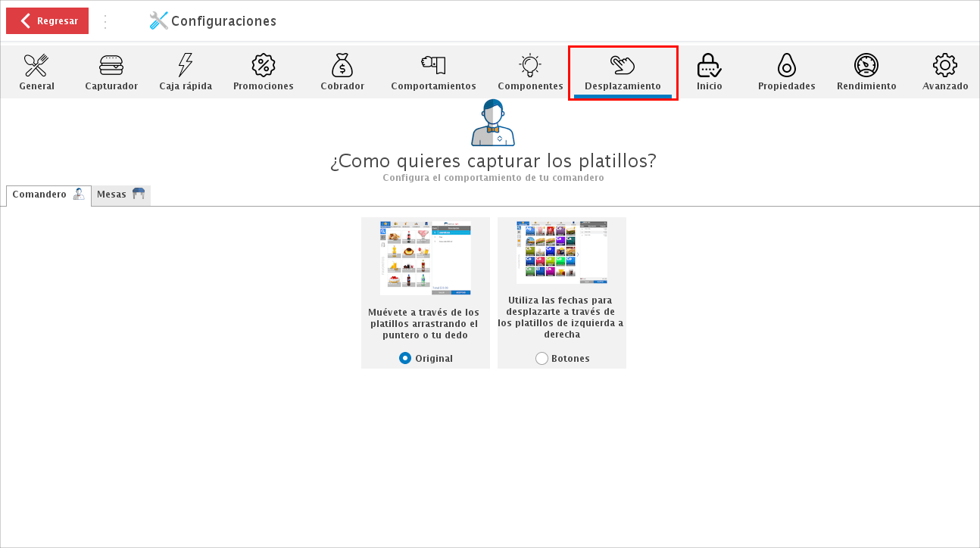Image resolution: width=980 pixels, height=548 pixels.
Task: Open the Propiedades avocado icon
Action: tap(786, 70)
